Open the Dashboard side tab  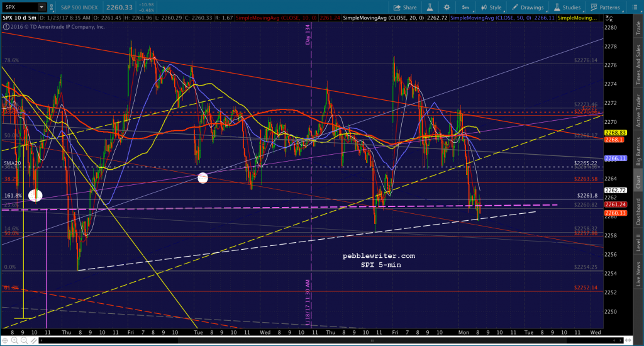pos(638,211)
